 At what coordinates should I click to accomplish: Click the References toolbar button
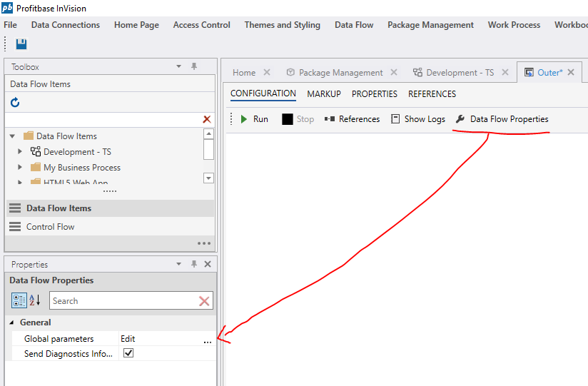pos(352,119)
